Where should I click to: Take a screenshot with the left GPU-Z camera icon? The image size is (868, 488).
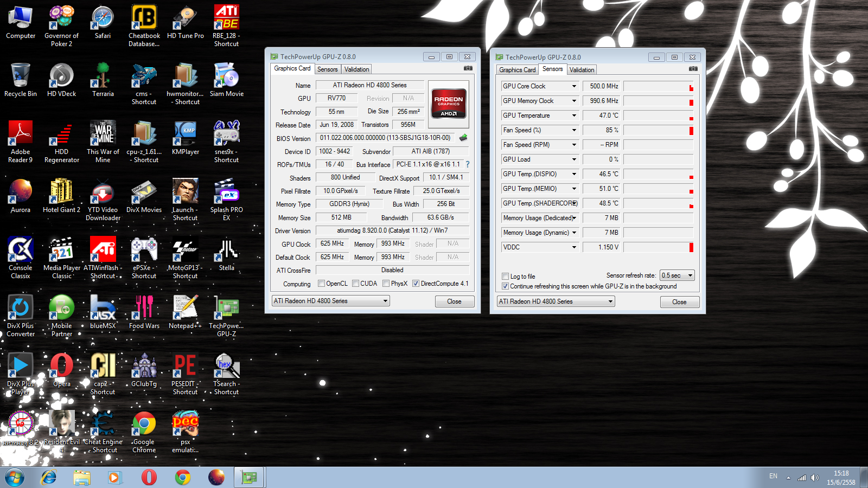[x=468, y=69]
